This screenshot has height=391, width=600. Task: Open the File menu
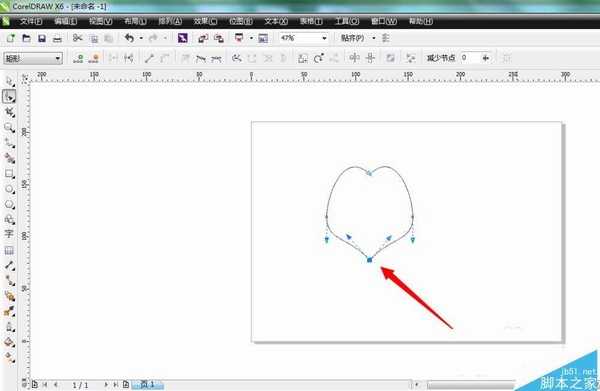(31, 21)
